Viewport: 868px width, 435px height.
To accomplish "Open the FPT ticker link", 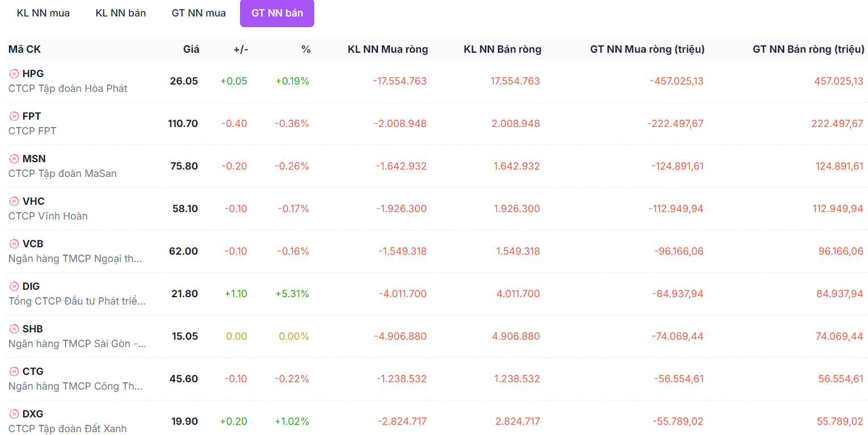I will click(32, 116).
